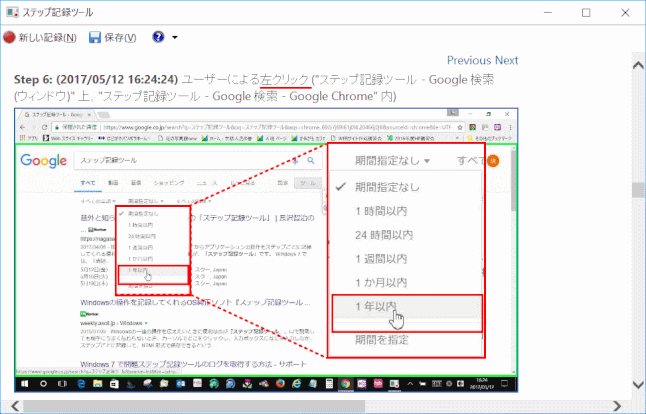Maximize the ステップ記録ツール window
Viewport: 646px width, 414px height.
click(x=586, y=13)
